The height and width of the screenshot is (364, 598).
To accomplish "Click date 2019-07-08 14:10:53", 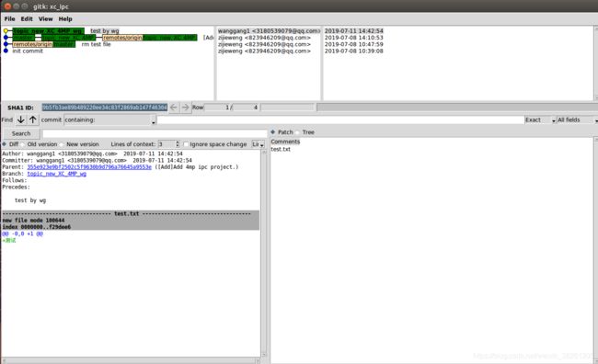I will (x=353, y=38).
